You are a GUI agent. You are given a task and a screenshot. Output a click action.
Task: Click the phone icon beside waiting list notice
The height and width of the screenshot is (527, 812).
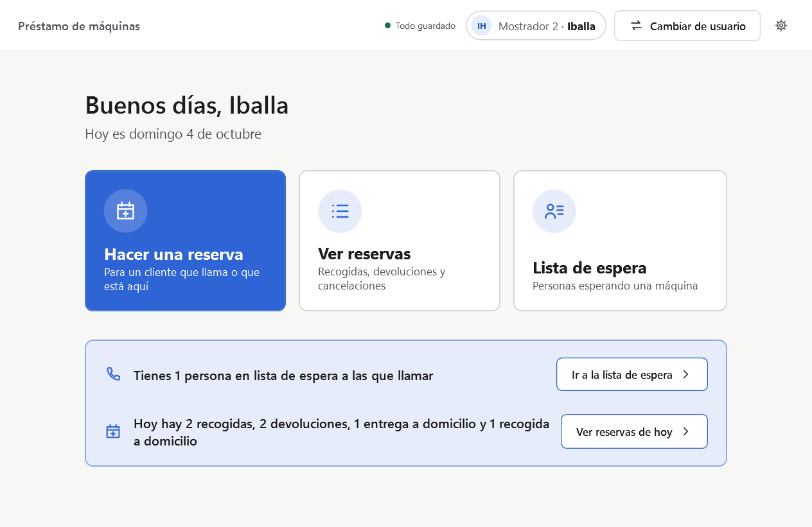(x=114, y=374)
